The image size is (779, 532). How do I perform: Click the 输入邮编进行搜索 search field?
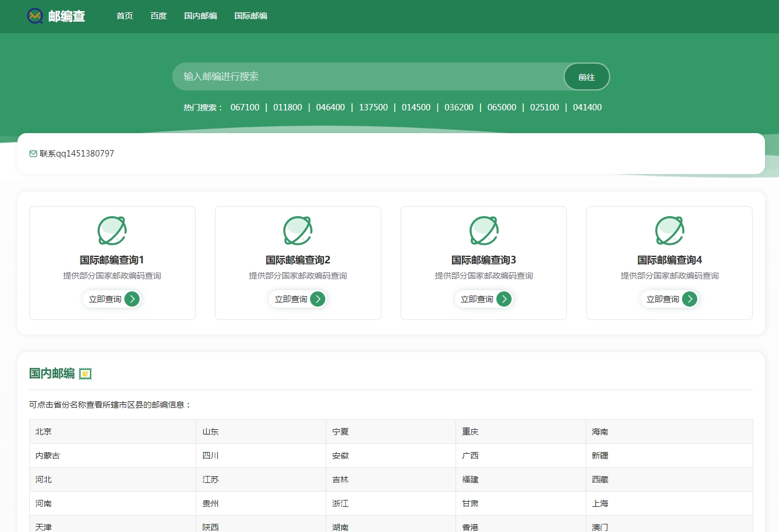click(368, 77)
